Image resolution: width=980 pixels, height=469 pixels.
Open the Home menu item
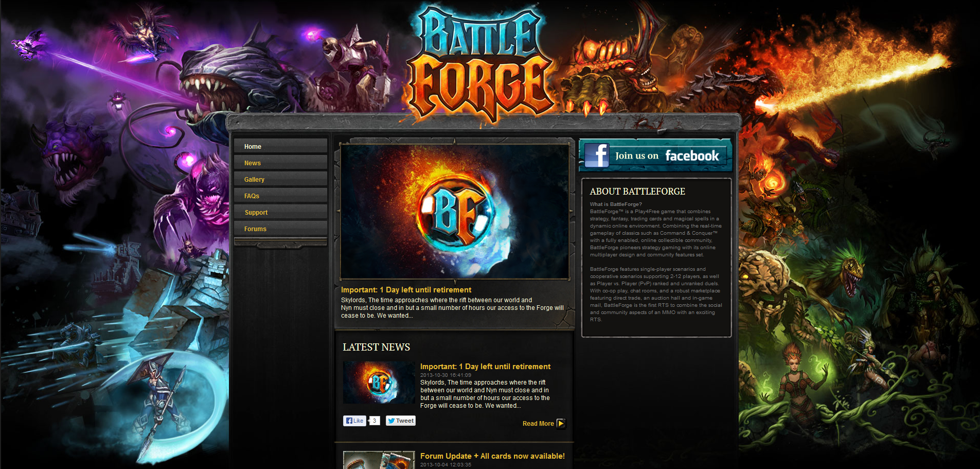[x=280, y=146]
